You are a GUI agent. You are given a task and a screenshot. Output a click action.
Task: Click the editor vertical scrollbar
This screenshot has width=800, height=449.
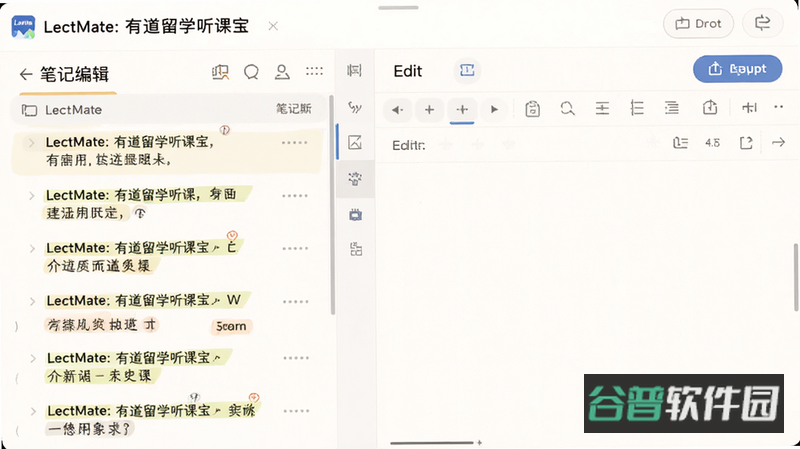tap(796, 277)
